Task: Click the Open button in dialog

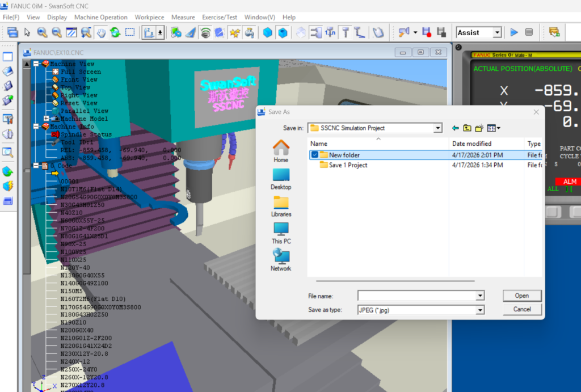Action: pyautogui.click(x=521, y=296)
